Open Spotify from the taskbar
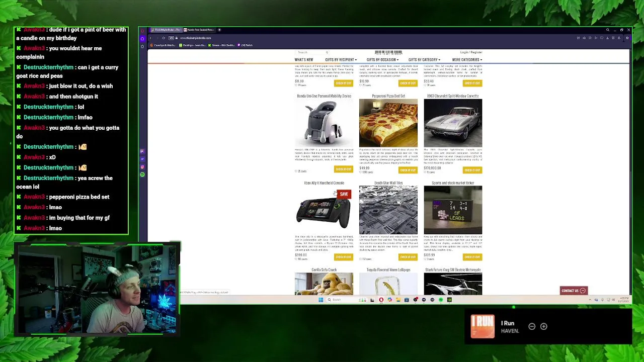Image resolution: width=644 pixels, height=362 pixels. (441, 300)
